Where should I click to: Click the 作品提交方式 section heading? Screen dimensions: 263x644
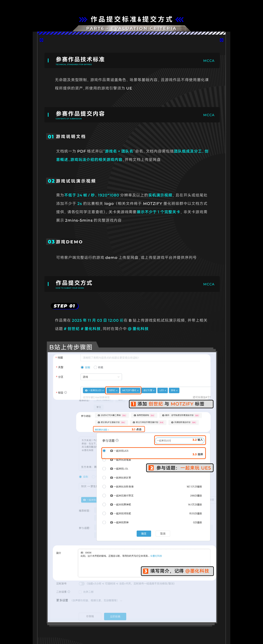(x=74, y=283)
